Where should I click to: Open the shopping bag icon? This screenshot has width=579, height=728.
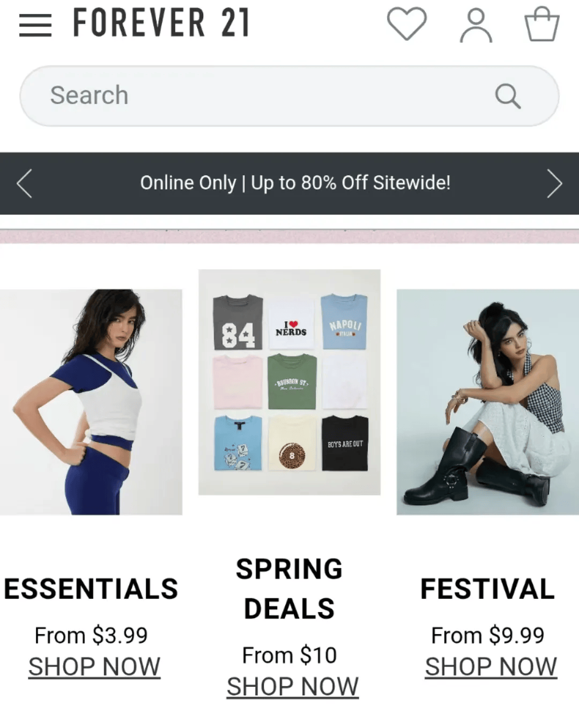click(541, 24)
